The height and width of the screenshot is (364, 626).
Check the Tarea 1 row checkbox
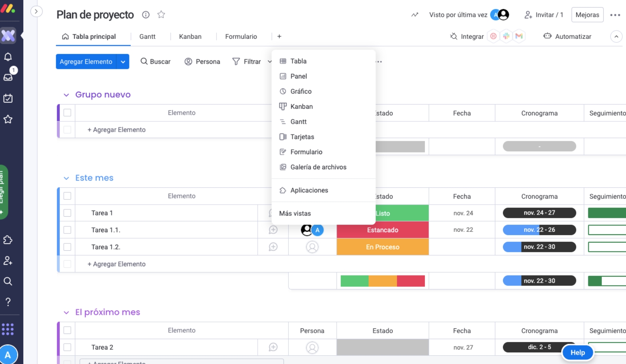[67, 213]
